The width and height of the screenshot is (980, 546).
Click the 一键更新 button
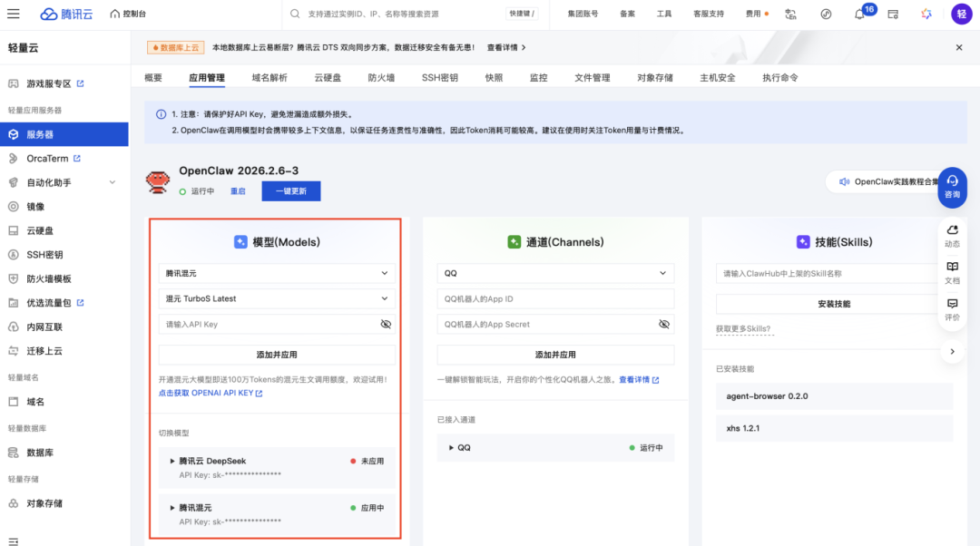point(291,191)
